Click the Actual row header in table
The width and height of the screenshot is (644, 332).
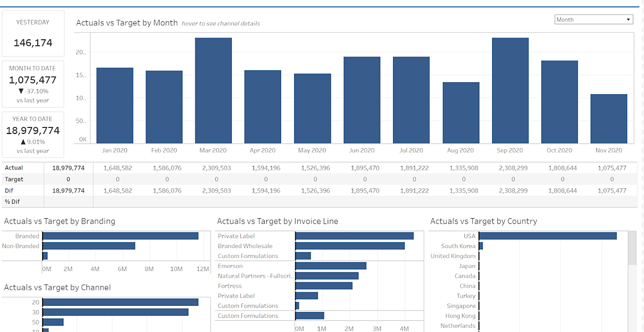coord(14,168)
